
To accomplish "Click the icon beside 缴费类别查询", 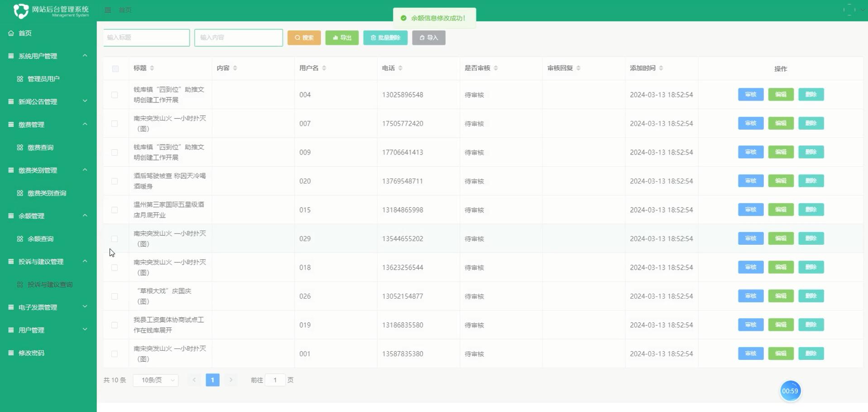I will (x=20, y=193).
